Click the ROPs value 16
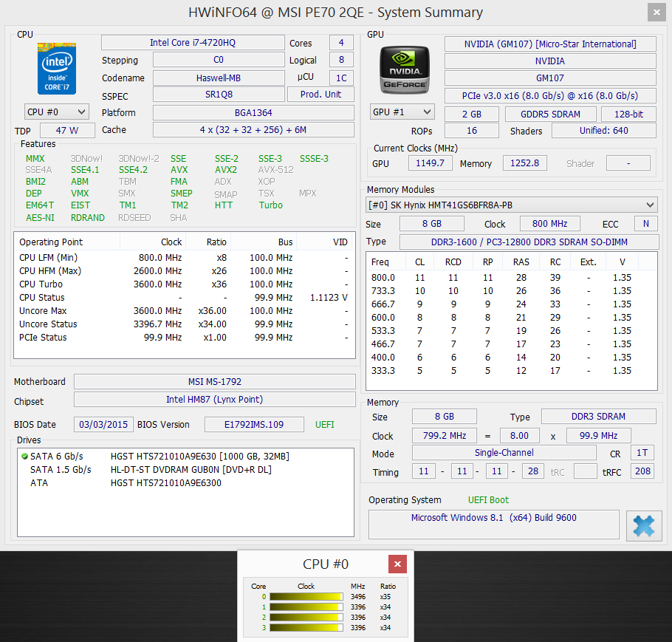Image resolution: width=672 pixels, height=642 pixels. tap(472, 130)
